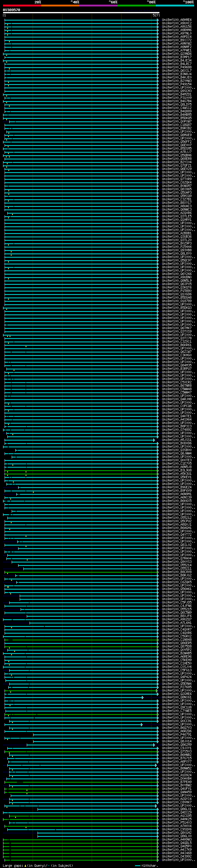Screen dimensions: 197x868
Task: Click the cyan ~100% identity legend bar
Action: (x=175, y=6)
